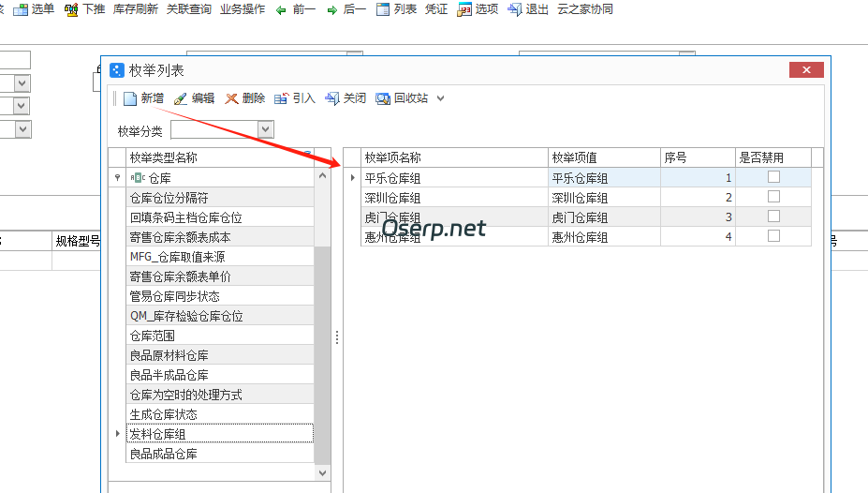Open 云之家协同 menu item
The width and height of the screenshot is (868, 493).
click(585, 9)
